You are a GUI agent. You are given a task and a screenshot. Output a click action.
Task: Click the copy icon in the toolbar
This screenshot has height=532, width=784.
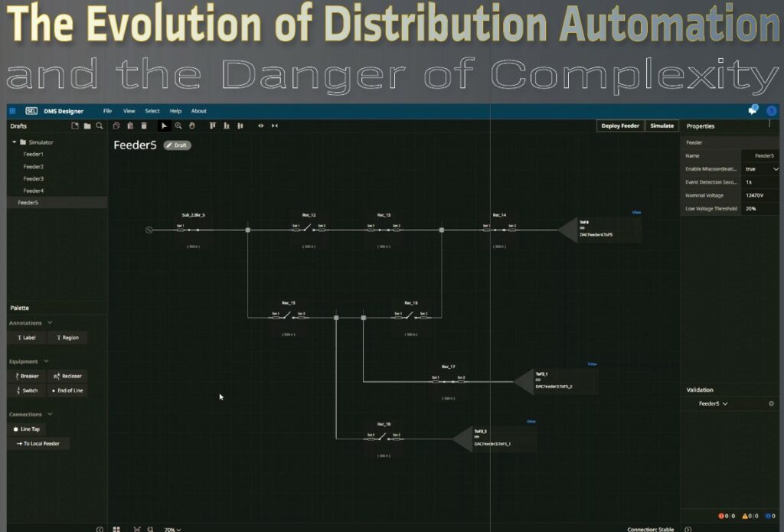coord(116,126)
